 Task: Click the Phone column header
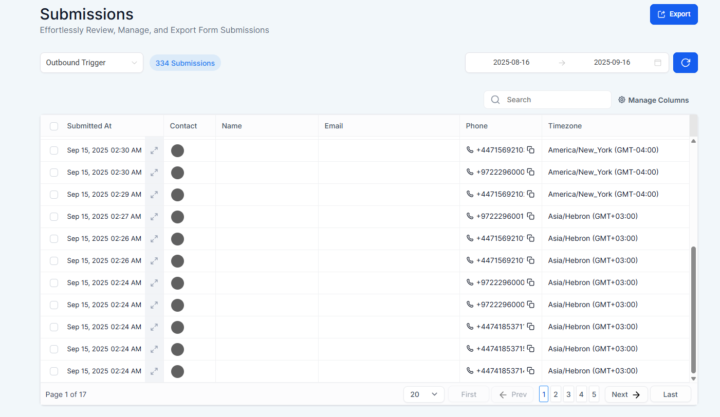pos(477,126)
